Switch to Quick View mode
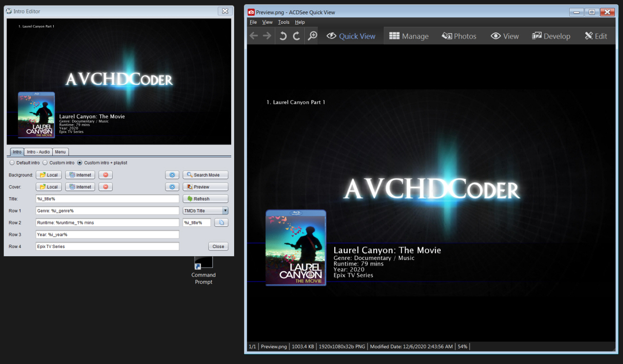Viewport: 623px width, 364px height. click(x=351, y=36)
